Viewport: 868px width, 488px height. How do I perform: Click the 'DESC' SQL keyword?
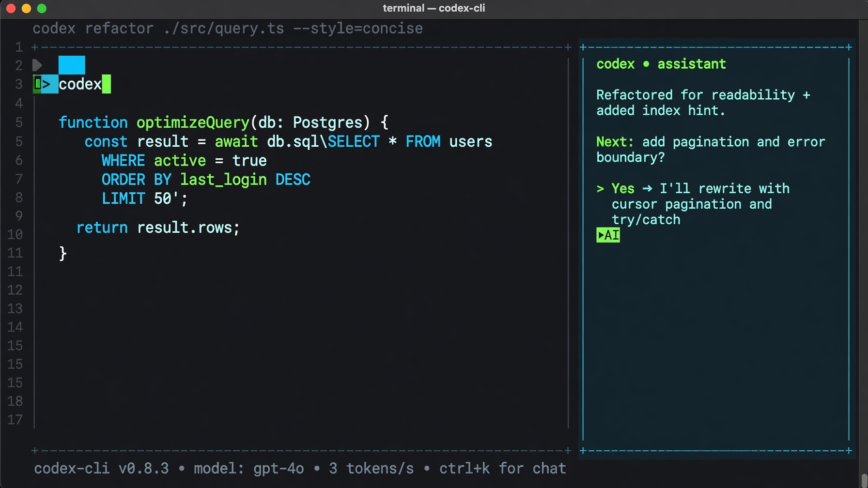pyautogui.click(x=293, y=180)
